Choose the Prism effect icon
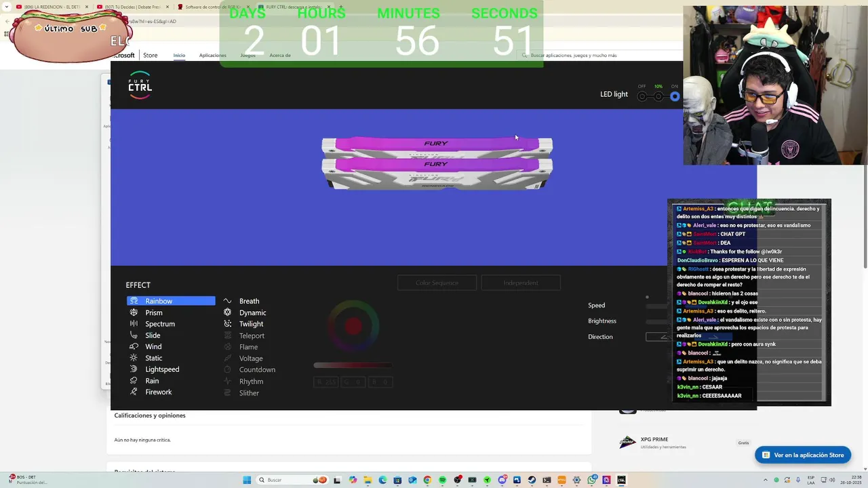868x488 pixels. pos(134,312)
